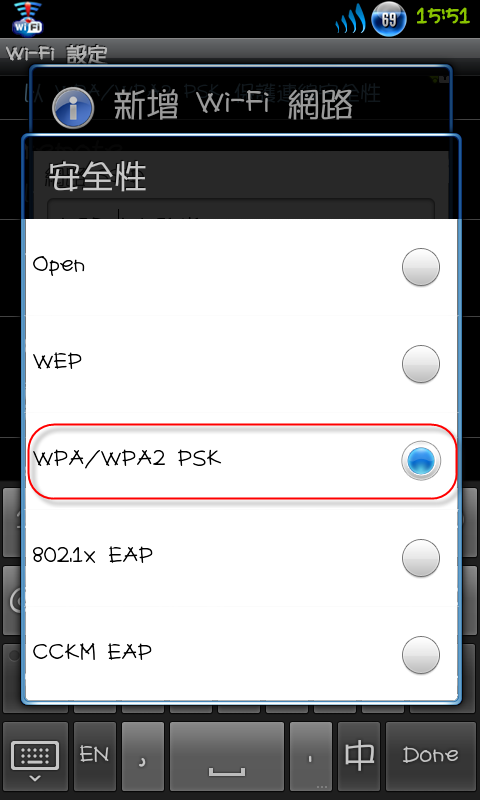
Task: Tap the blue info icon in dialog title
Action: point(73,108)
